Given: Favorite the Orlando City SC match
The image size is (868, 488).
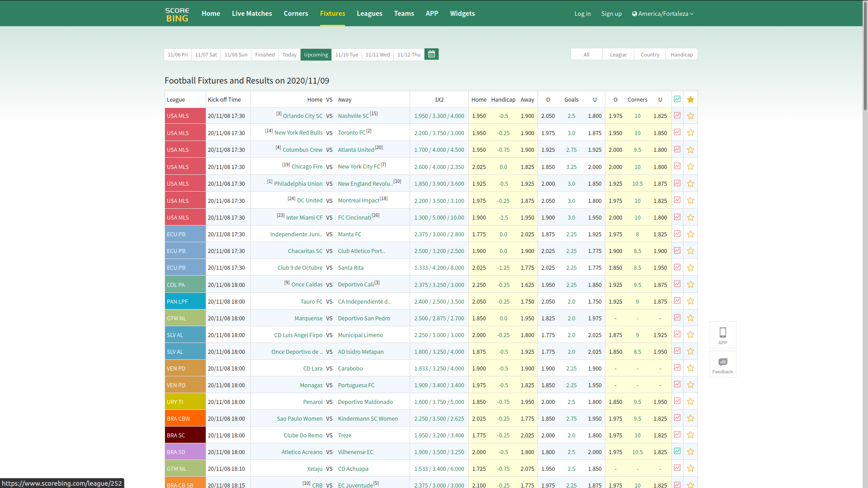Looking at the screenshot, I should 690,116.
